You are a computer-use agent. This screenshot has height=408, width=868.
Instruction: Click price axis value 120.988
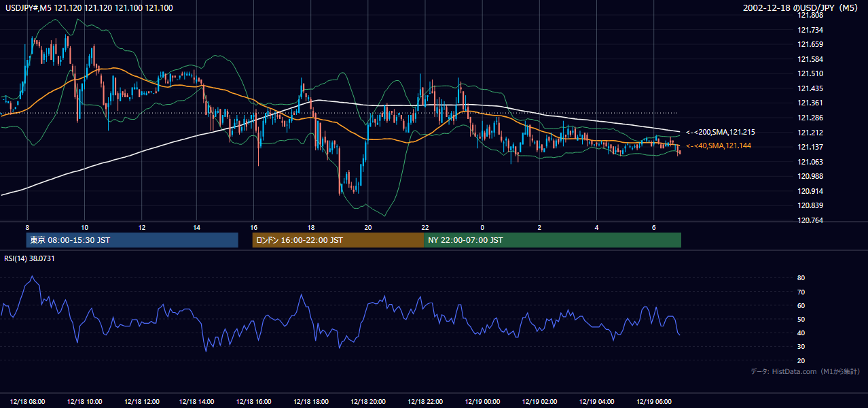811,176
